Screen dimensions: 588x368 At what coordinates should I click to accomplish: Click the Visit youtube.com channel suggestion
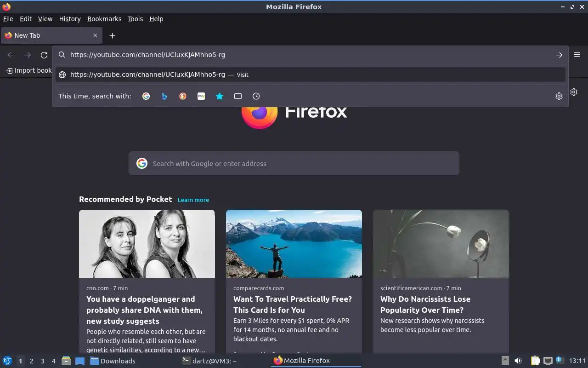[310, 75]
